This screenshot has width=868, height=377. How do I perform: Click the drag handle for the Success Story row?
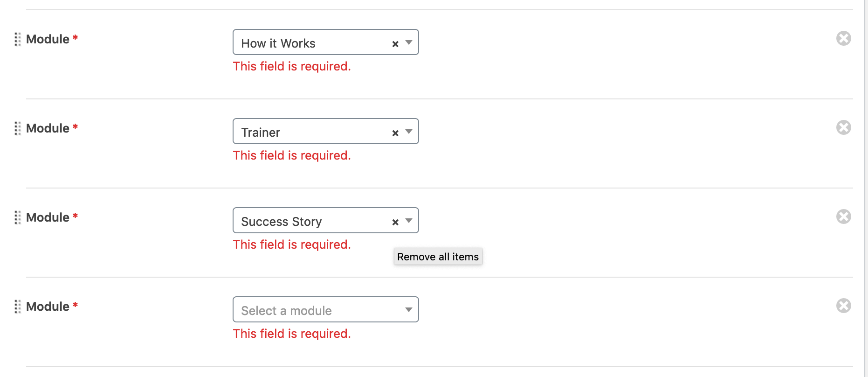(x=18, y=217)
